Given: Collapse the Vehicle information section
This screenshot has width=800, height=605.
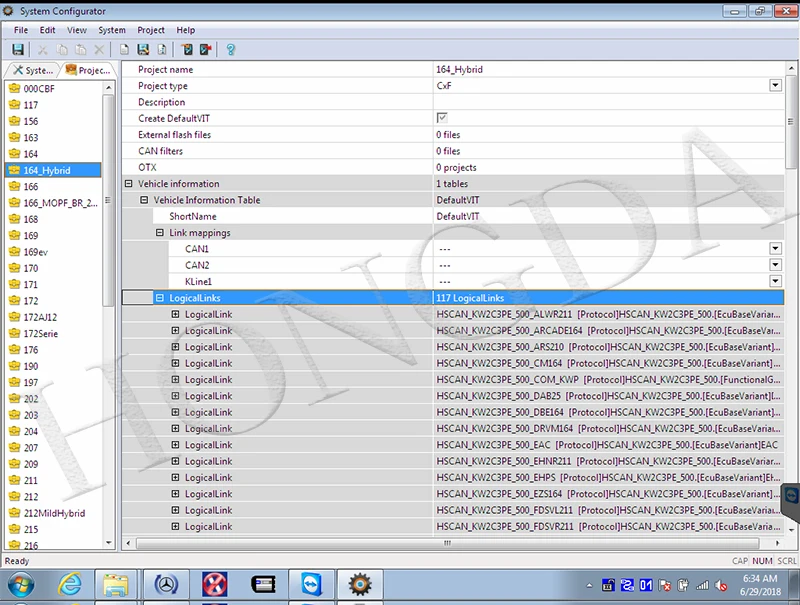Looking at the screenshot, I should (129, 184).
